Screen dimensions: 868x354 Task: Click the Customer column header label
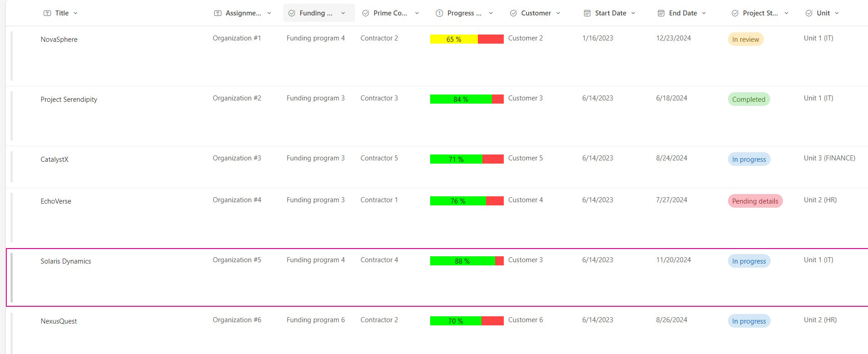pos(536,13)
